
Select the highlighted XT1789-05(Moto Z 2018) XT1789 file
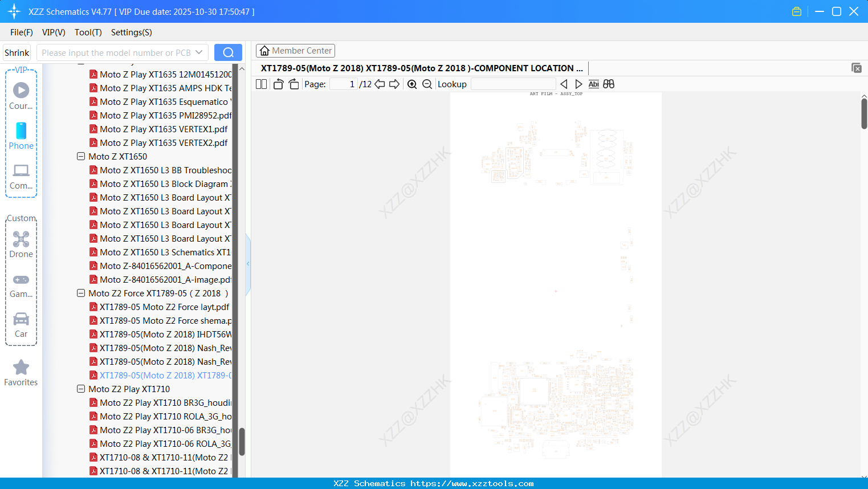pyautogui.click(x=161, y=375)
